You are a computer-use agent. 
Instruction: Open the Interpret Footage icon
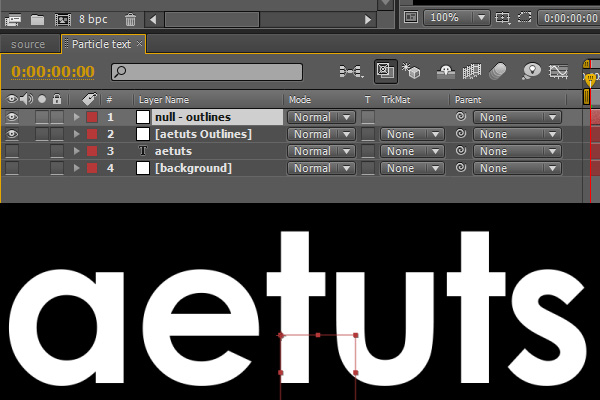point(13,20)
